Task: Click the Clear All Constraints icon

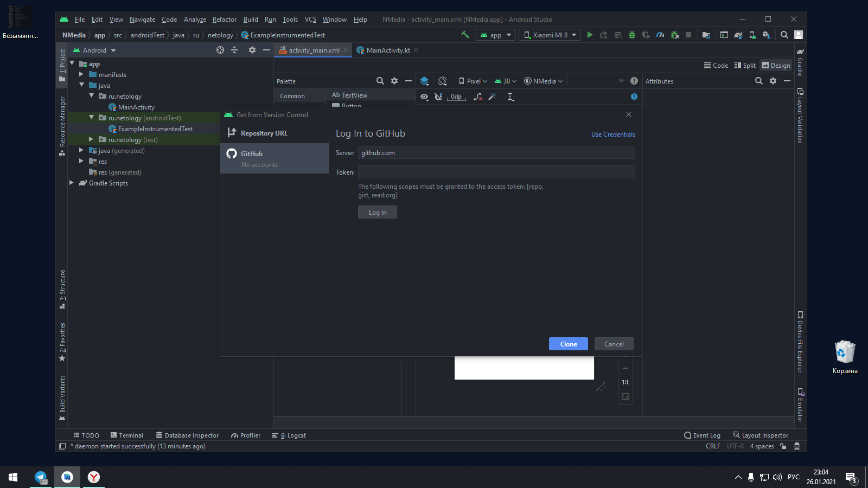Action: tap(477, 97)
